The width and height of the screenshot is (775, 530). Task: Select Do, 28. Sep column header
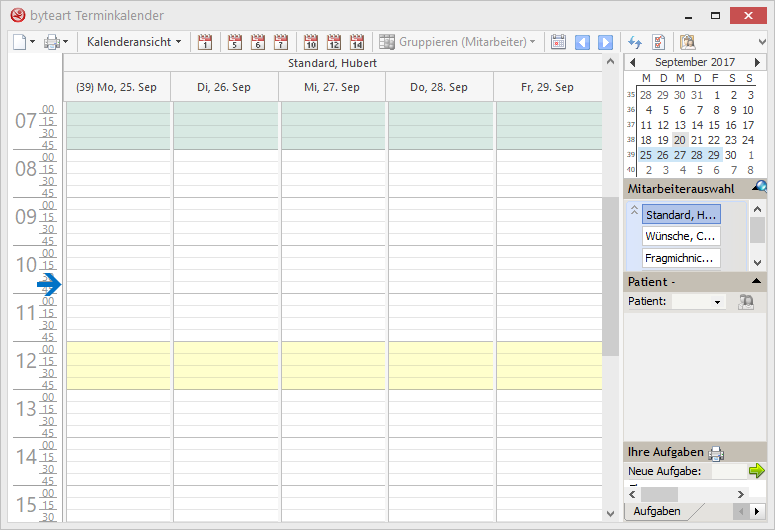[x=439, y=87]
